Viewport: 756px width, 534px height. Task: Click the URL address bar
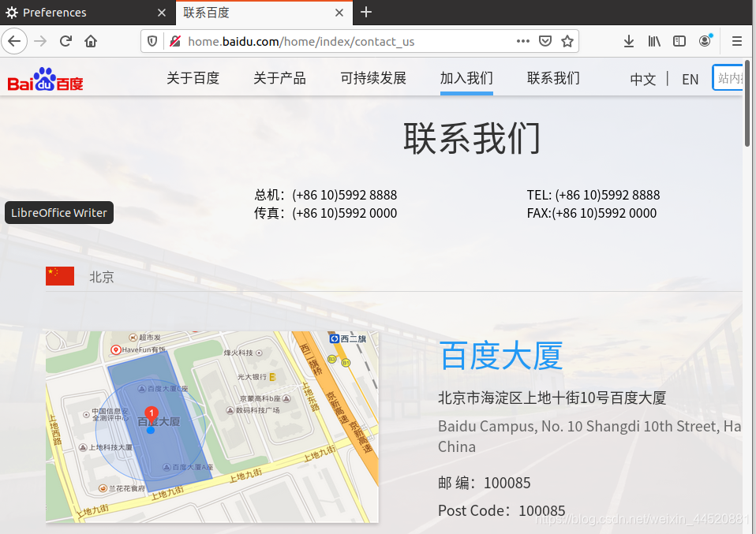347,42
